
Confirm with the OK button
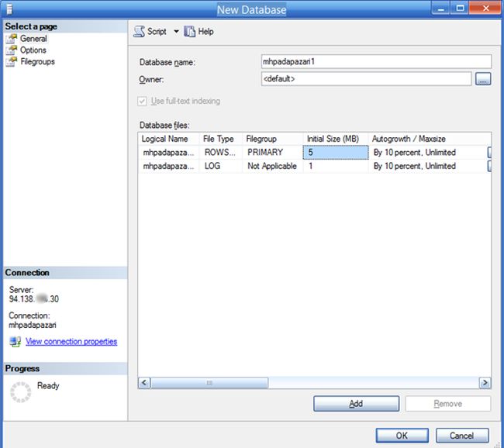[402, 436]
